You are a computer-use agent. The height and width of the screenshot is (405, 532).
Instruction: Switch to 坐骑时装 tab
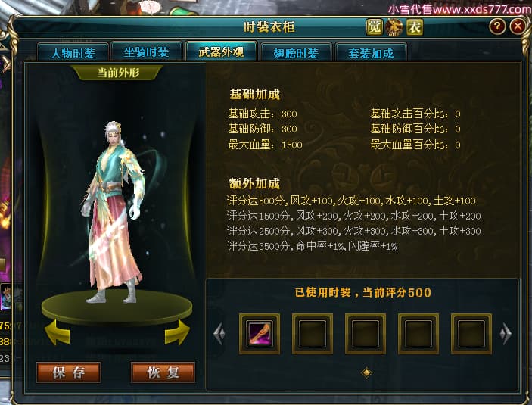pyautogui.click(x=146, y=52)
